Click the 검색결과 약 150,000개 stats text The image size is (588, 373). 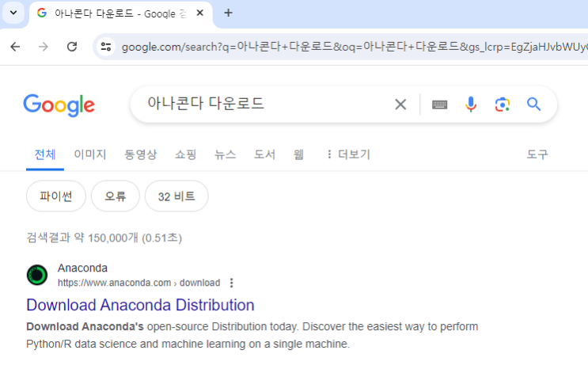coord(104,238)
